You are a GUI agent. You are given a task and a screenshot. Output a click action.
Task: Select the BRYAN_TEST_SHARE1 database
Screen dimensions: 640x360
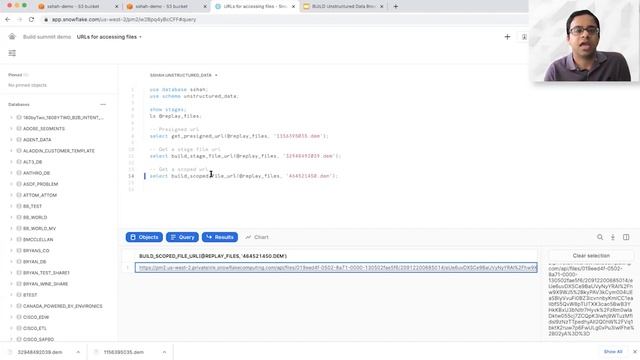(x=46, y=273)
